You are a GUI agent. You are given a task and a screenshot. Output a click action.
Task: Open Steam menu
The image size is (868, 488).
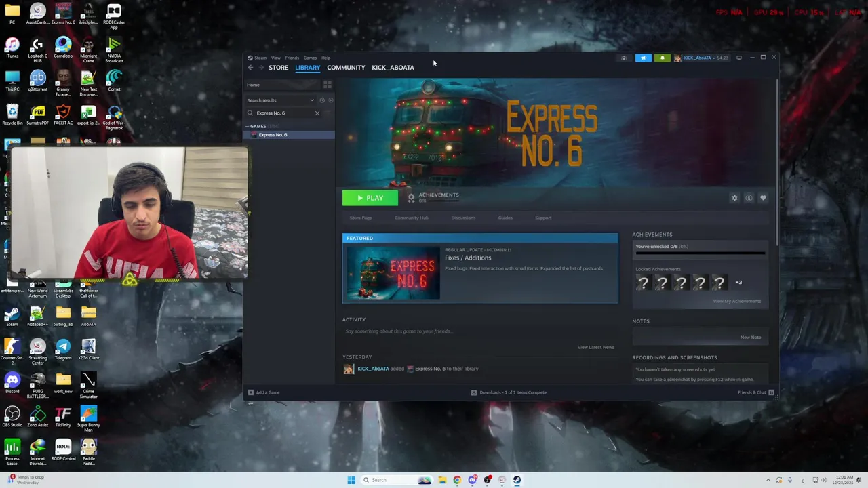260,58
